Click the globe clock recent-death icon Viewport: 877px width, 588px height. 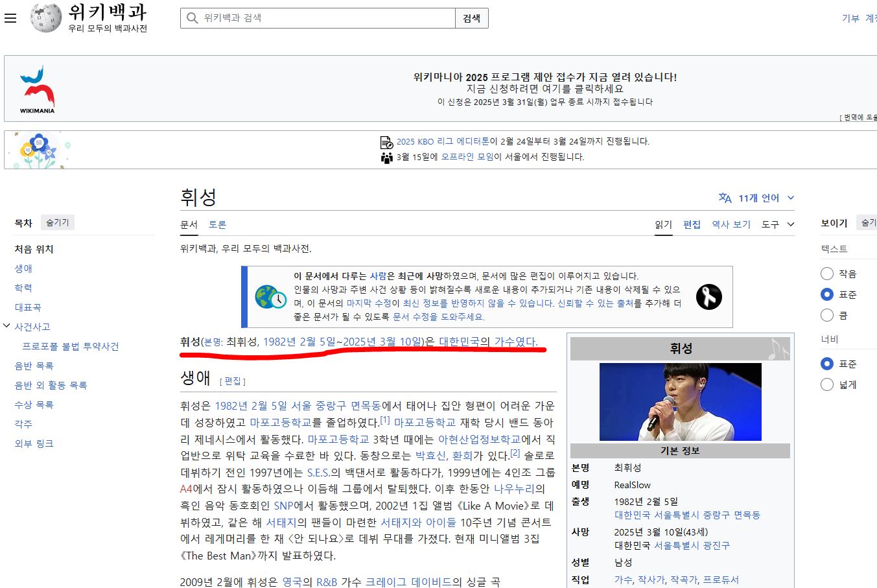[271, 297]
